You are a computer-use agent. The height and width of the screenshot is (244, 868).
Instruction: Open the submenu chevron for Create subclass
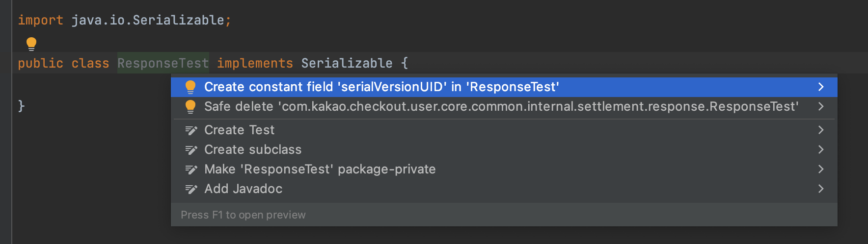pos(821,150)
